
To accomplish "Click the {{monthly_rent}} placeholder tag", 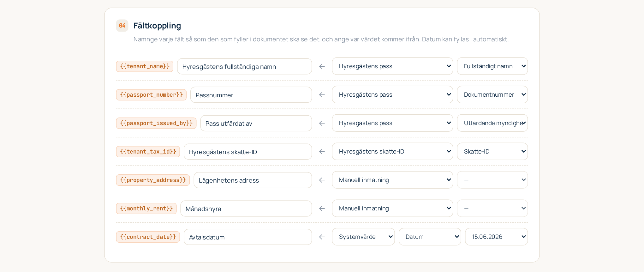I will click(x=146, y=209).
